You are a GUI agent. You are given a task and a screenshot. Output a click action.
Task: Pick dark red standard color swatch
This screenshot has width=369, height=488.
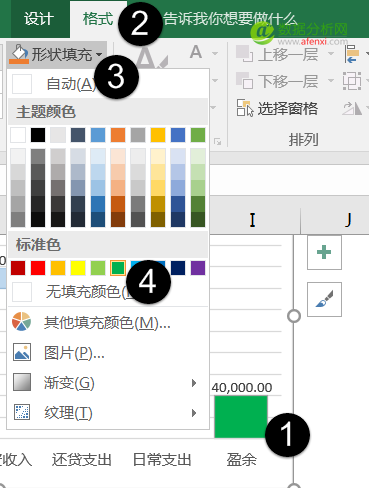[x=18, y=268]
